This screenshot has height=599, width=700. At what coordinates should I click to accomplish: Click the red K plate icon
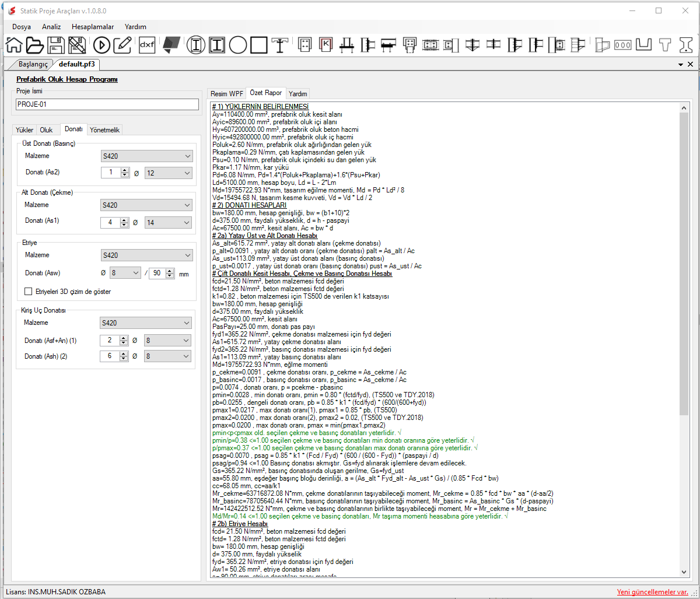[325, 44]
